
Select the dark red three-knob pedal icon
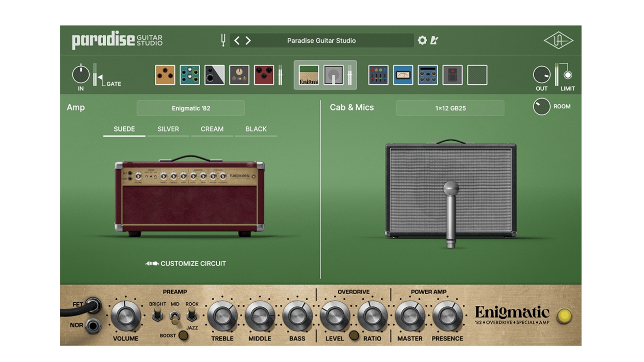pos(264,74)
